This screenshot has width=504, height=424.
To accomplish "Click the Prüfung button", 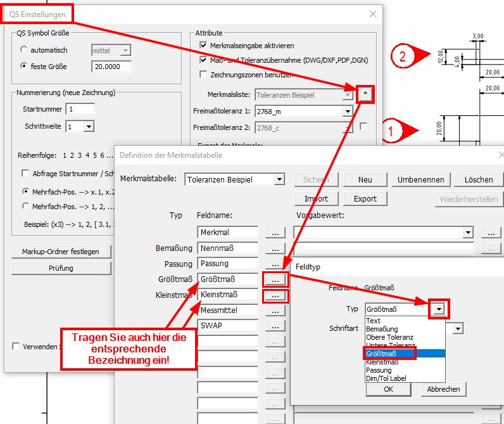I will pos(61,268).
